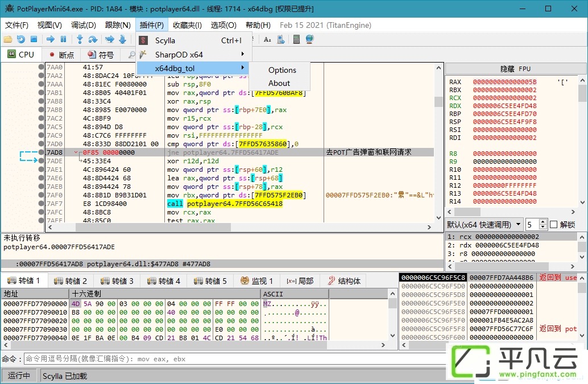Toggle breakpoint dot at address 7AF7

tap(41, 204)
